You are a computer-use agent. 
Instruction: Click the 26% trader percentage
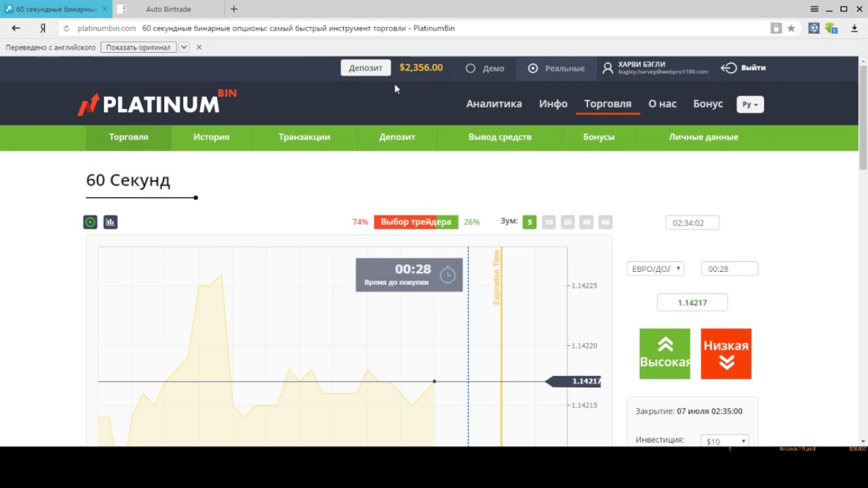472,222
